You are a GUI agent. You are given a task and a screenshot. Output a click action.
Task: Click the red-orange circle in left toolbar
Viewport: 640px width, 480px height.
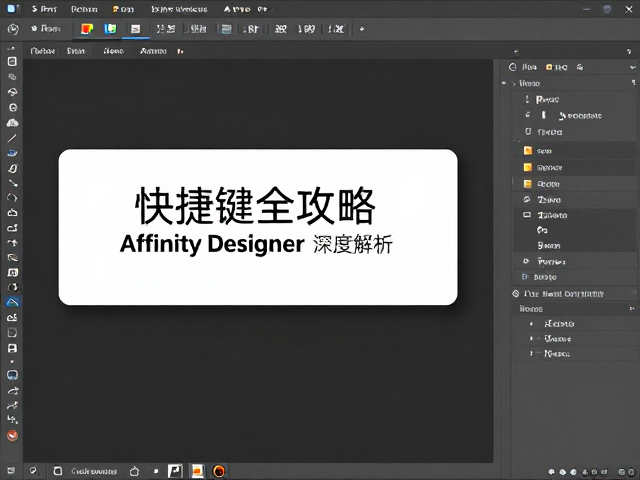pos(13,436)
